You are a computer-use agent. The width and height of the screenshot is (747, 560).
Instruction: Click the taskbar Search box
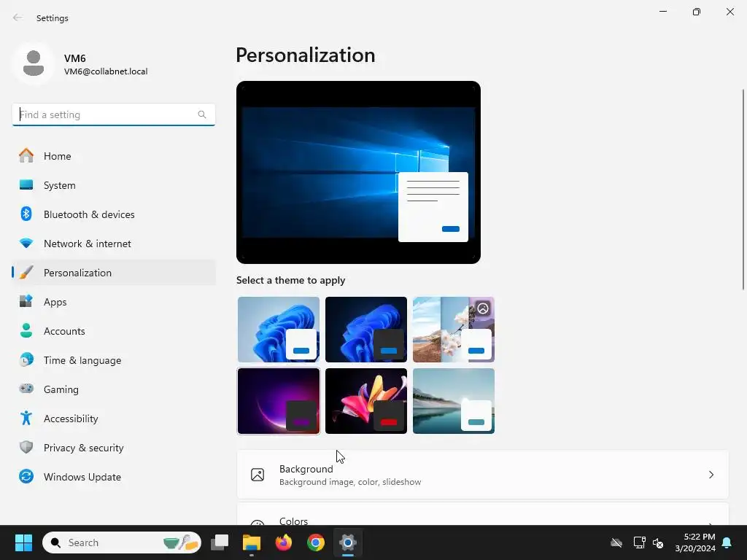click(122, 542)
